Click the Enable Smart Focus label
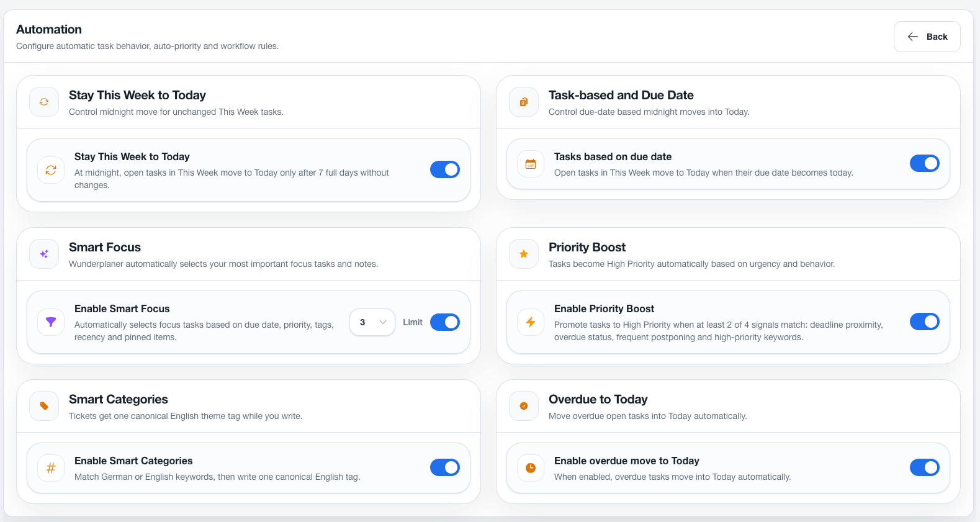This screenshot has height=522, width=980. point(122,308)
